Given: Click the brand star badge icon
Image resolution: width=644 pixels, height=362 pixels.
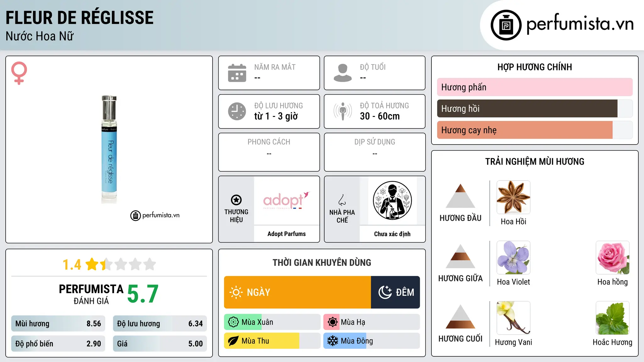Looking at the screenshot, I should (236, 200).
